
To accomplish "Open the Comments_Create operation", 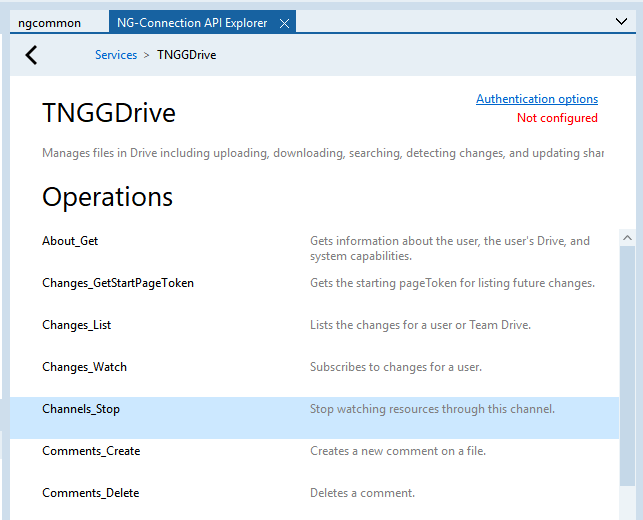I will (x=91, y=451).
